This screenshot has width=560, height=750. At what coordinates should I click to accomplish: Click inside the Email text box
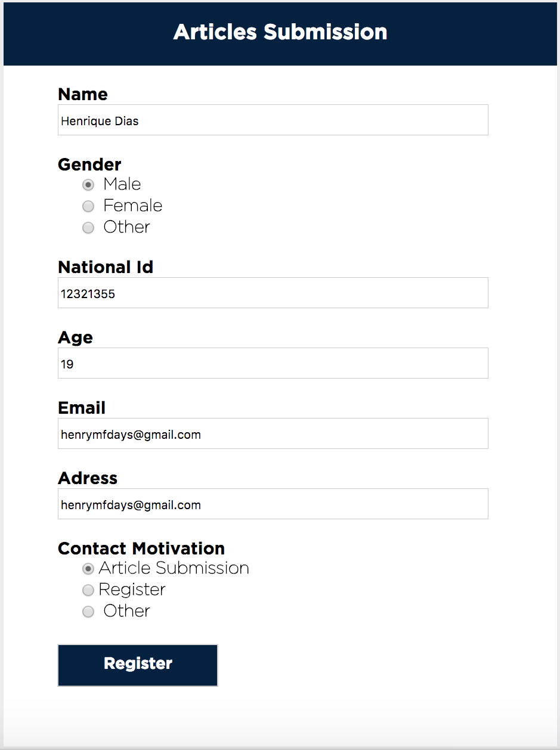[273, 433]
